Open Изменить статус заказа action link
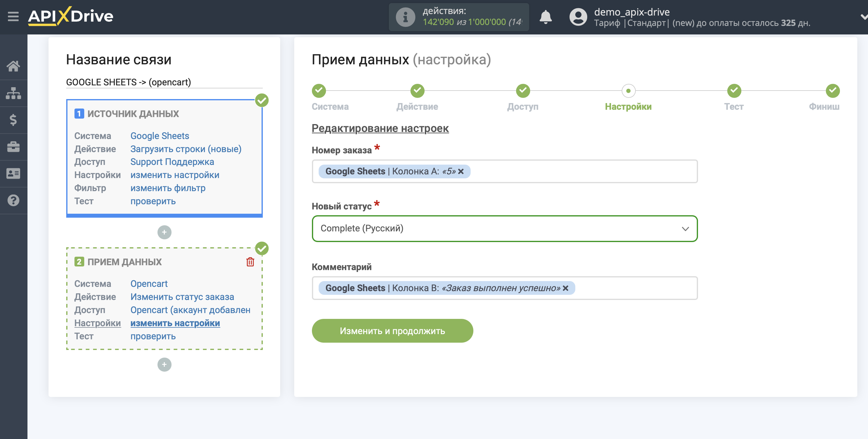The image size is (868, 439). tap(182, 297)
